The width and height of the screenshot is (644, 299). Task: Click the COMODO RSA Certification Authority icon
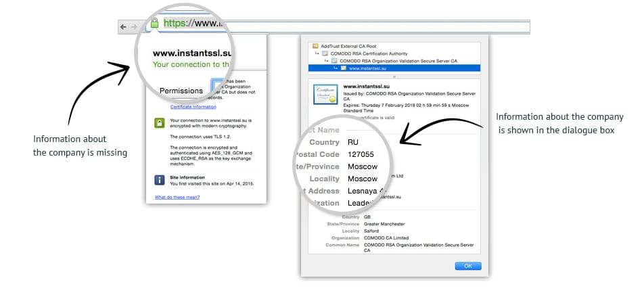click(325, 53)
